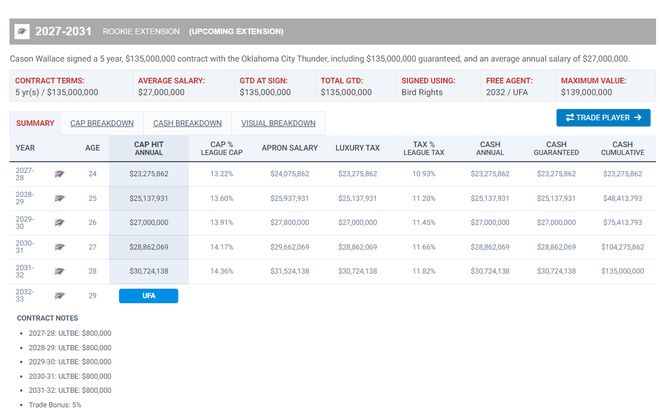Viewport: 660px width, 414px height.
Task: Open the Summary tab
Action: coord(35,123)
